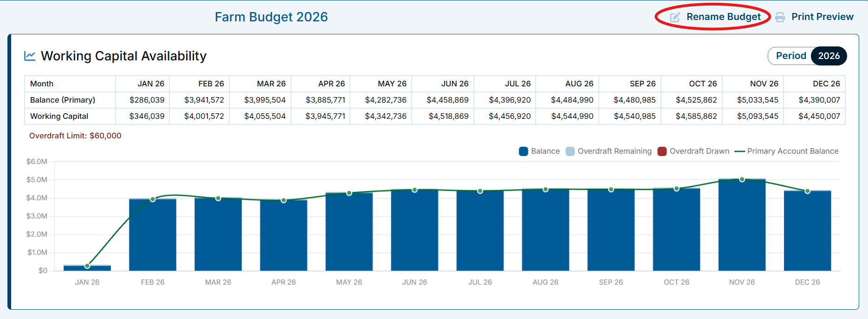Open the Period 2026 selector
The image size is (868, 319).
(x=807, y=56)
